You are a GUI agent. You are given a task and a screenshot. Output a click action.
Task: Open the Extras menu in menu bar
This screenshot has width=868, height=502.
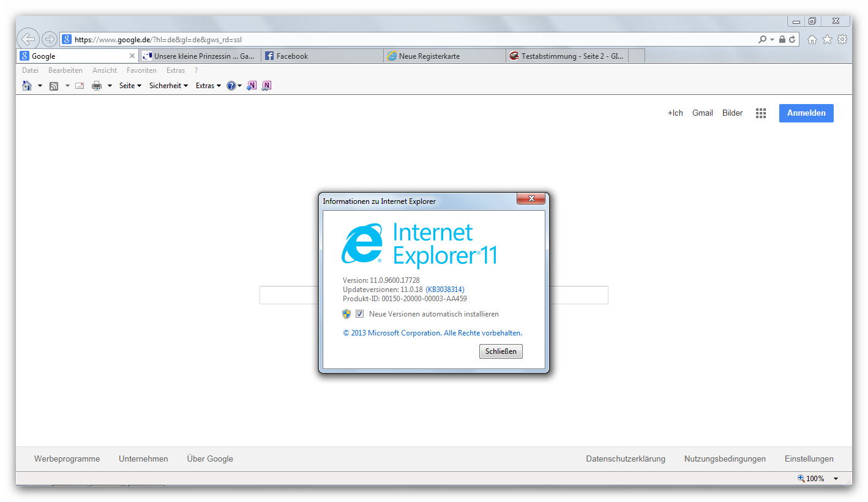pos(176,70)
